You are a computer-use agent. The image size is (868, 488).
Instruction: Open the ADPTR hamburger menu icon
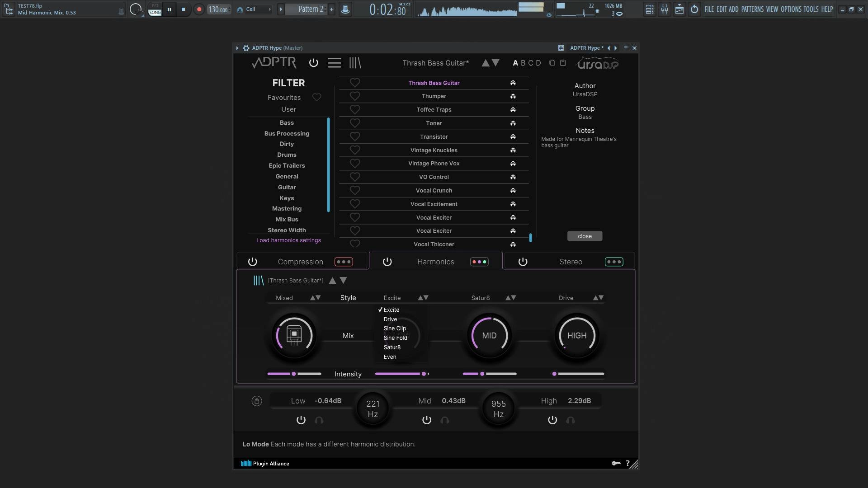[335, 63]
